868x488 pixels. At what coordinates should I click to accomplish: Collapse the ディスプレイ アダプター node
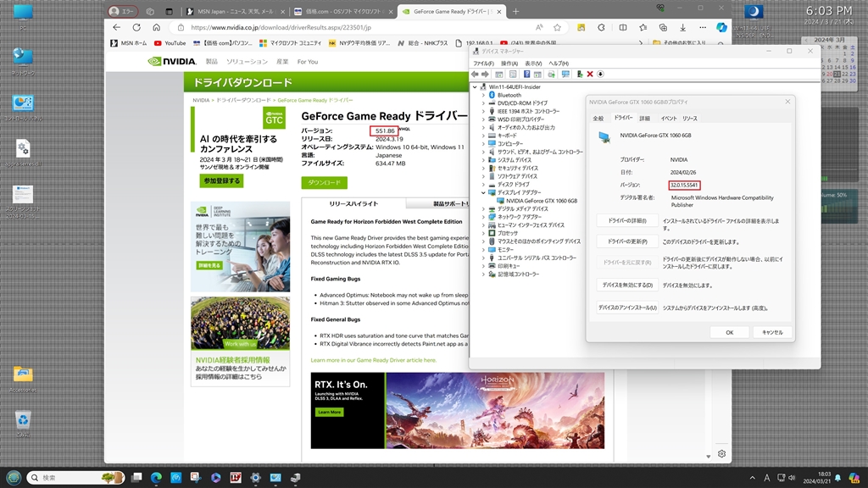[x=483, y=192]
